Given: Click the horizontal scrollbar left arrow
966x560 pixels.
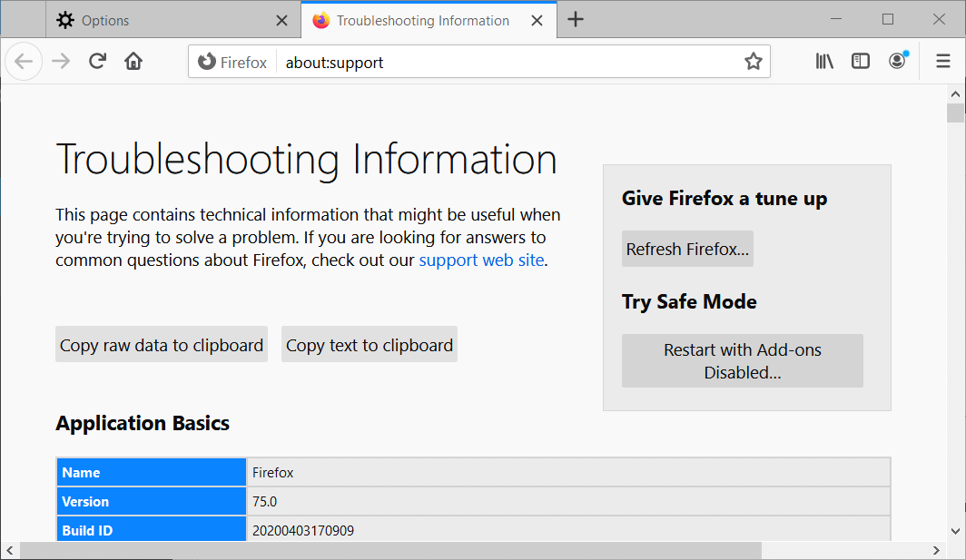Looking at the screenshot, I should click(9, 550).
